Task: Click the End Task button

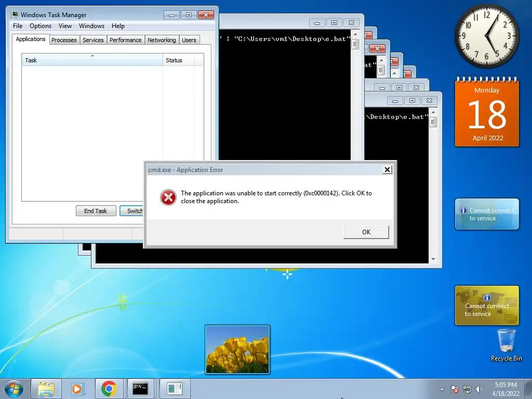Action: click(96, 211)
